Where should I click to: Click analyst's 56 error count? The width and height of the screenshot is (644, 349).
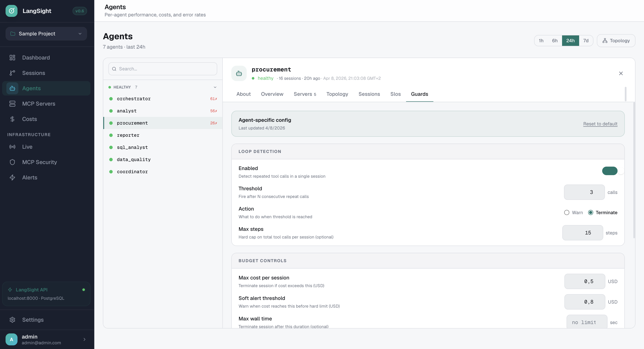pos(214,111)
